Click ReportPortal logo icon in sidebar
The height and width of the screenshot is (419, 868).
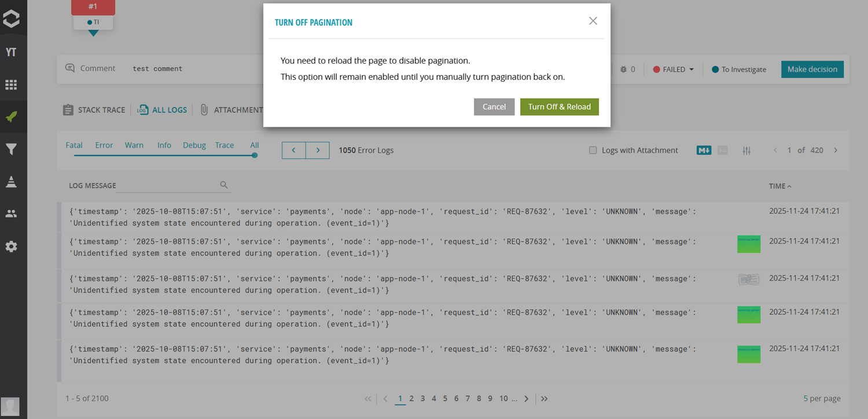click(x=11, y=19)
